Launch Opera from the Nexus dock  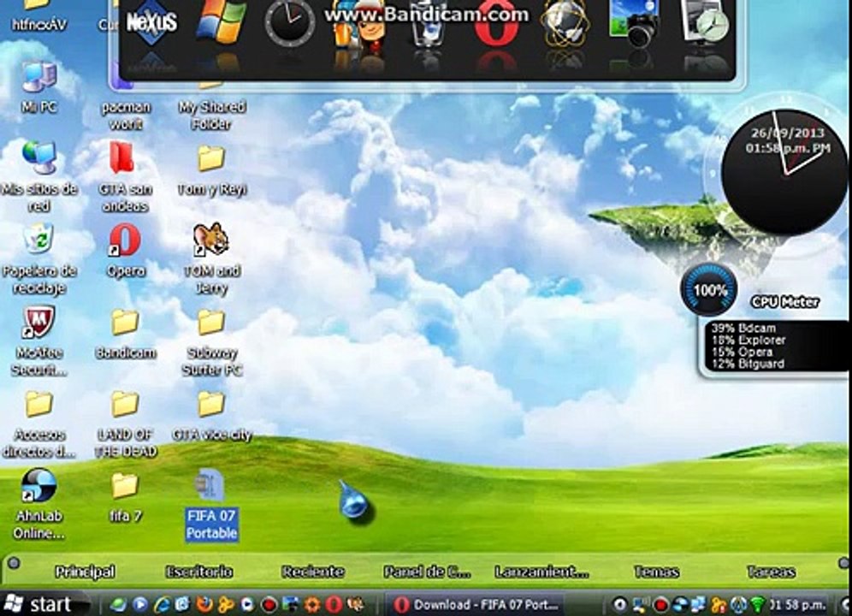pyautogui.click(x=496, y=25)
